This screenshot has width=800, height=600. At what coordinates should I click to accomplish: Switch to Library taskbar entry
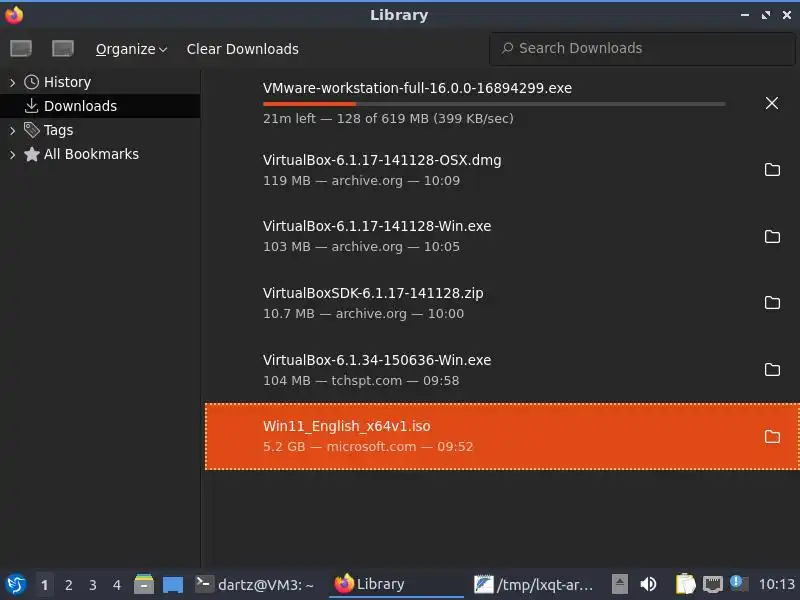click(x=396, y=584)
